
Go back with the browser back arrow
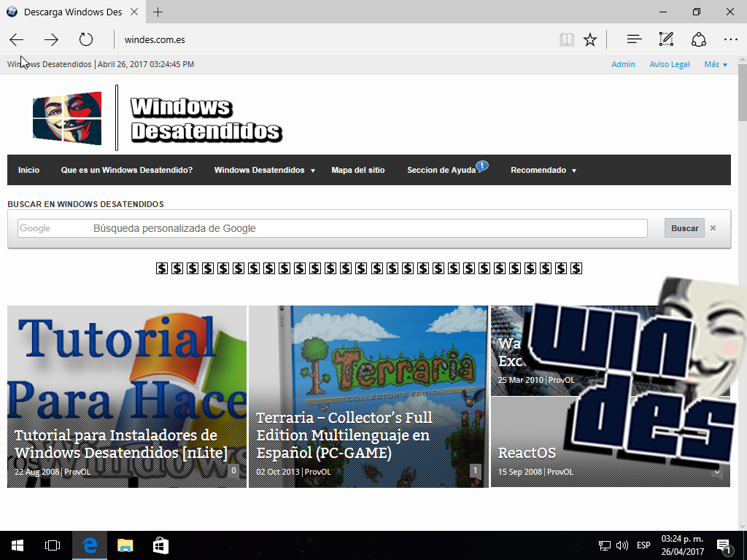17,39
